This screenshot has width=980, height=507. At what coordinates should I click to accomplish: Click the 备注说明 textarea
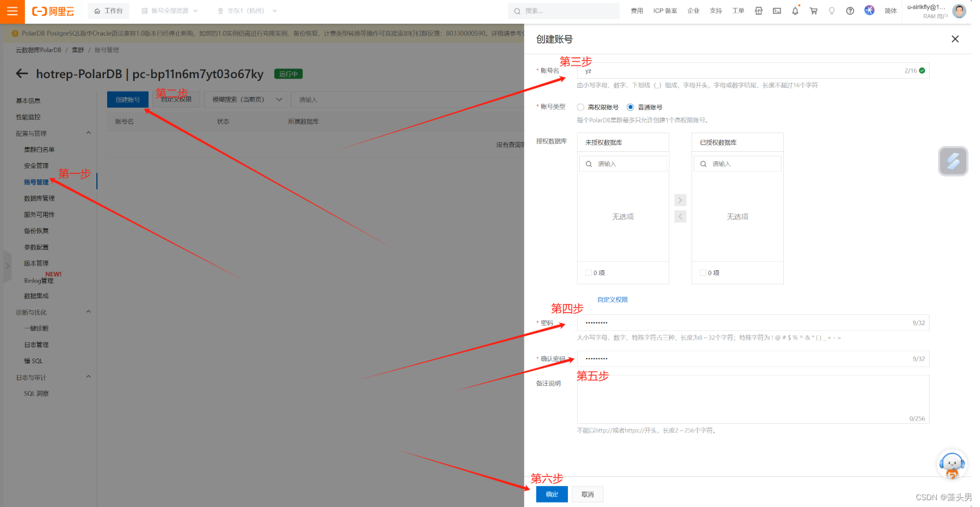(x=753, y=399)
